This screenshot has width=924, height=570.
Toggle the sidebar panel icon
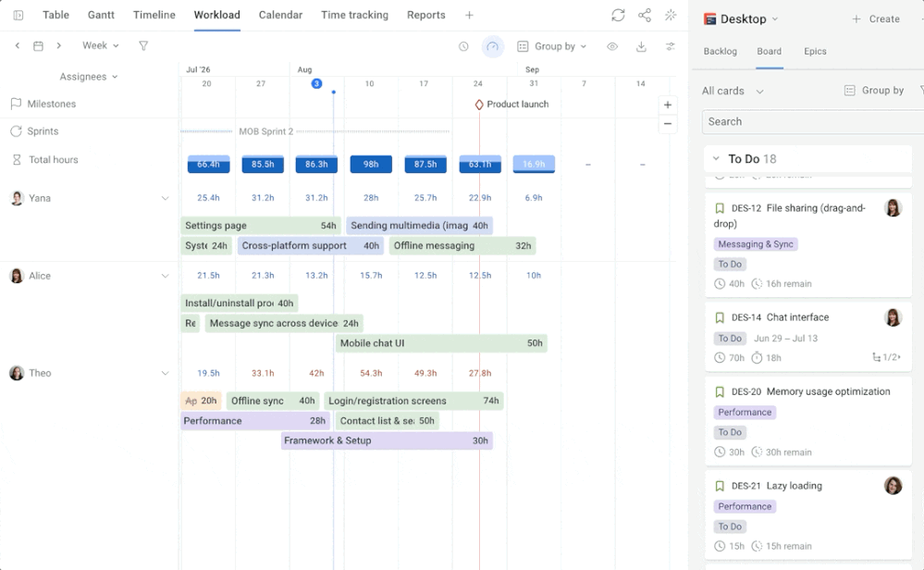[18, 16]
